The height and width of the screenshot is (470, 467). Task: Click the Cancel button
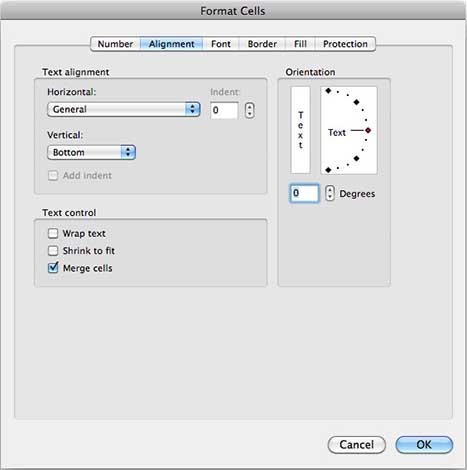pos(356,445)
